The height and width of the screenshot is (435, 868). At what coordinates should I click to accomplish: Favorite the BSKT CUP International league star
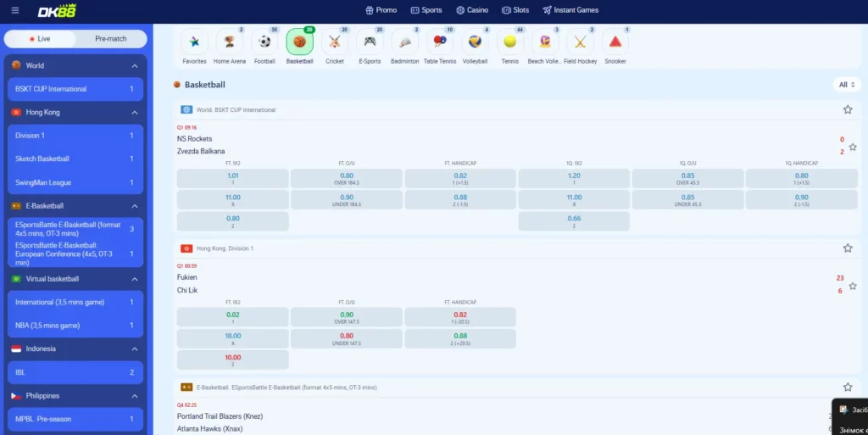pyautogui.click(x=848, y=109)
